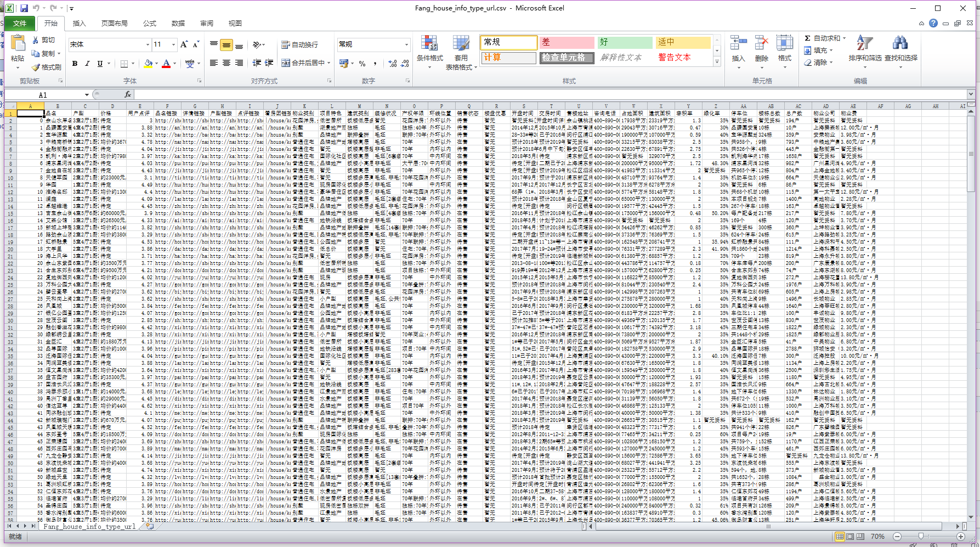
Task: Apply the Good (好) cell style
Action: [625, 42]
